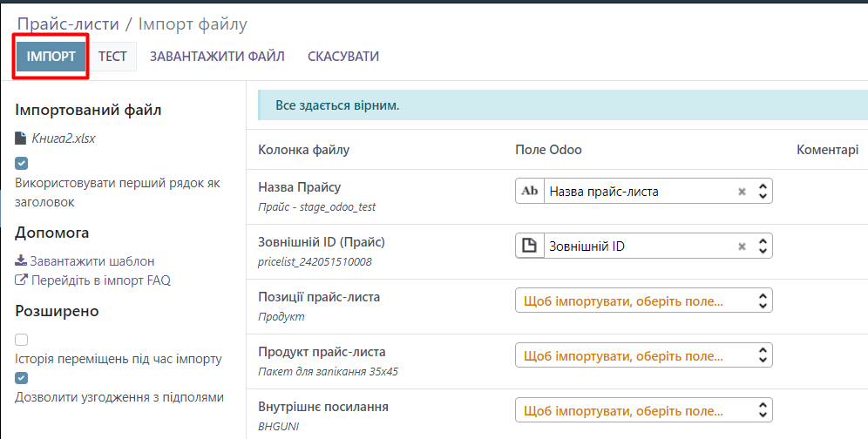Click the ТЕСТ button

[112, 57]
